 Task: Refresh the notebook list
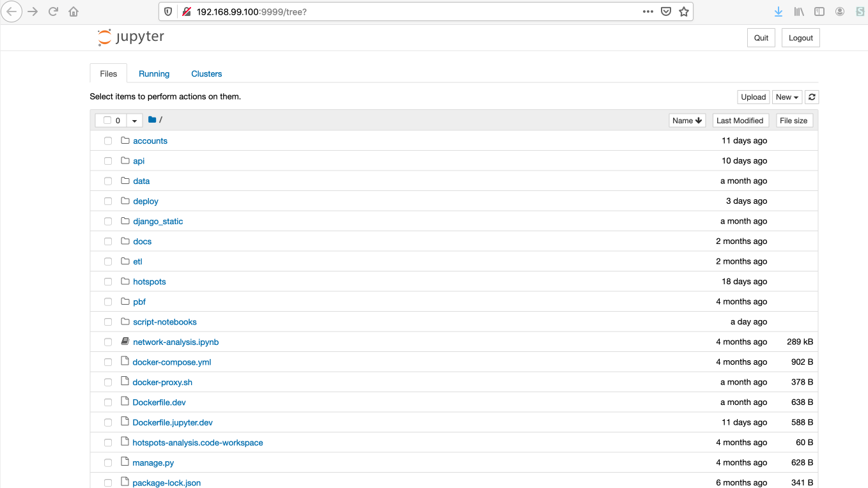(812, 96)
